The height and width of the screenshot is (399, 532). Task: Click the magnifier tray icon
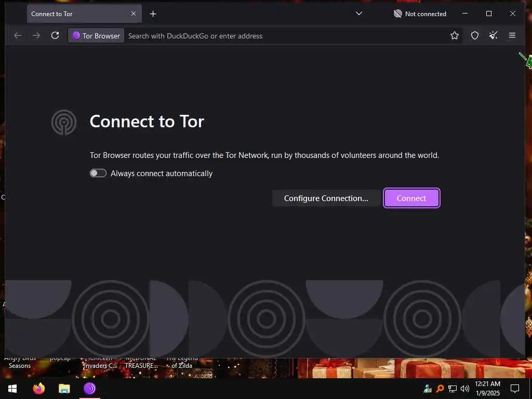coord(440,389)
